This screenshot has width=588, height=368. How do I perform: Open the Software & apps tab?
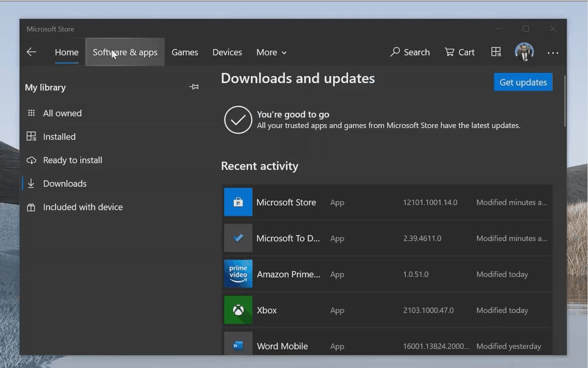pos(125,52)
